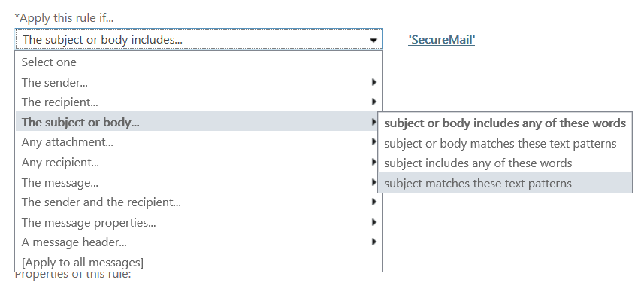The height and width of the screenshot is (283, 644).
Task: Choose '[Apply to all messages]' option
Action: [x=199, y=262]
